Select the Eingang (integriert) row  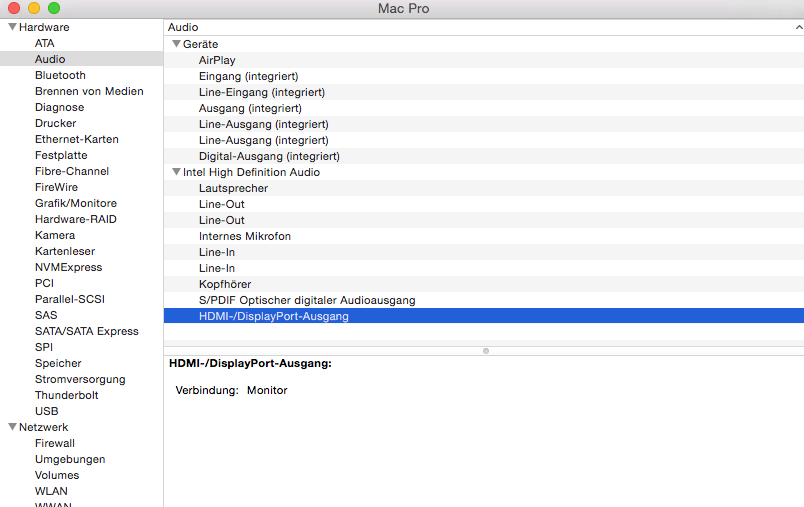click(x=484, y=76)
